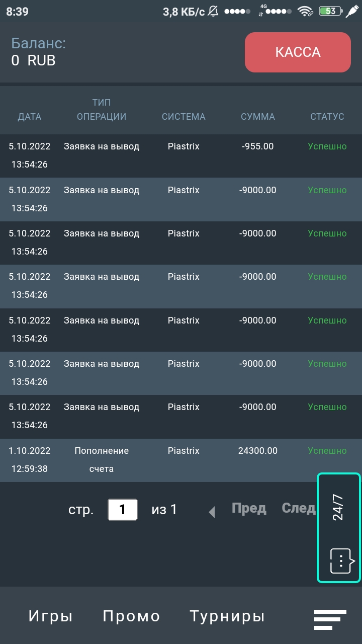362x644 pixels.
Task: Open the КАССА cashier button
Action: tap(298, 52)
